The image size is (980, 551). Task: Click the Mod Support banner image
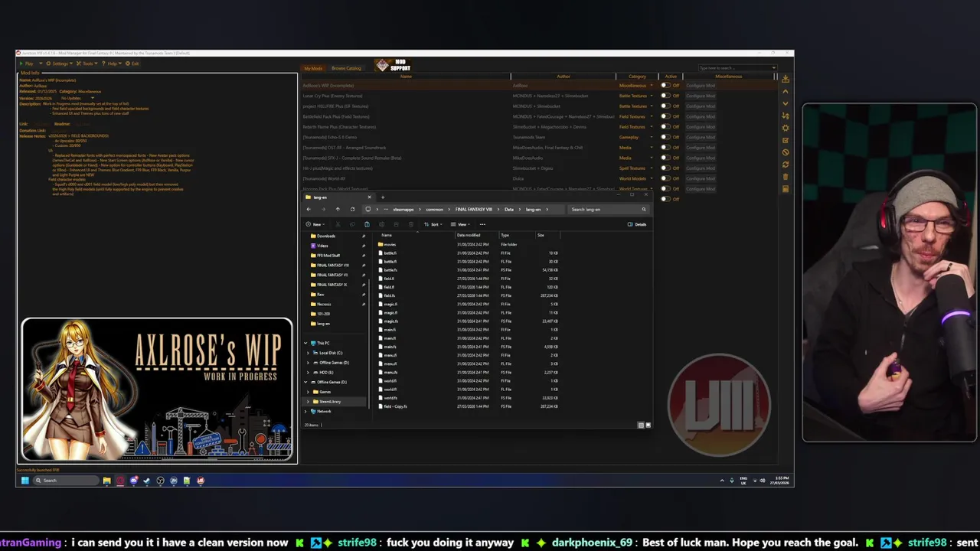(393, 66)
